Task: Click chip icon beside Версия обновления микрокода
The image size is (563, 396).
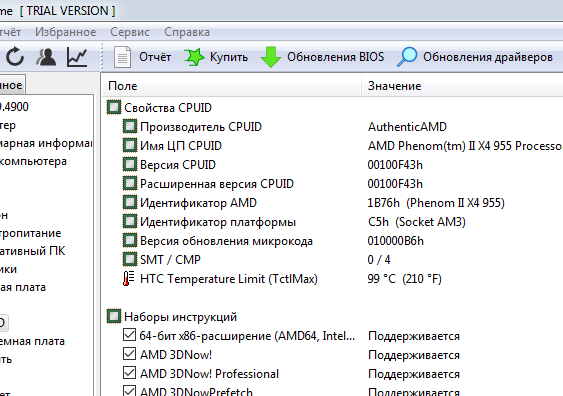Action: (x=130, y=241)
